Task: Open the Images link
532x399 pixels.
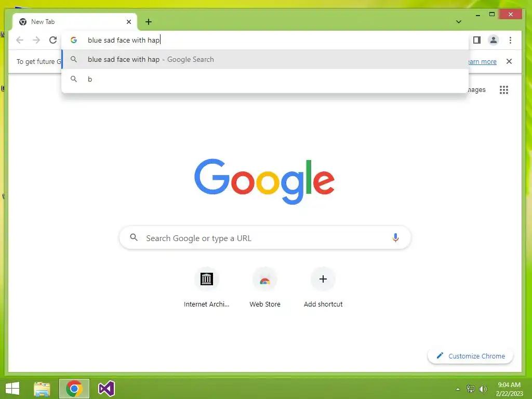Action: (x=476, y=89)
